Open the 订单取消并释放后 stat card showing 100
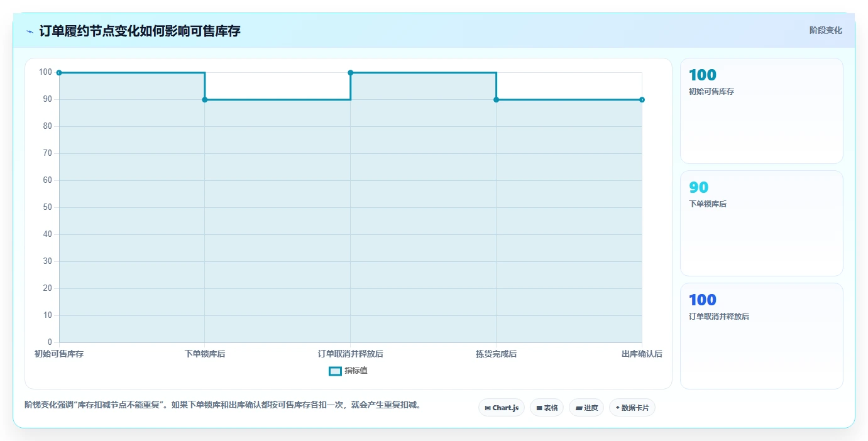Screen dimensions: 868x441 click(762, 336)
